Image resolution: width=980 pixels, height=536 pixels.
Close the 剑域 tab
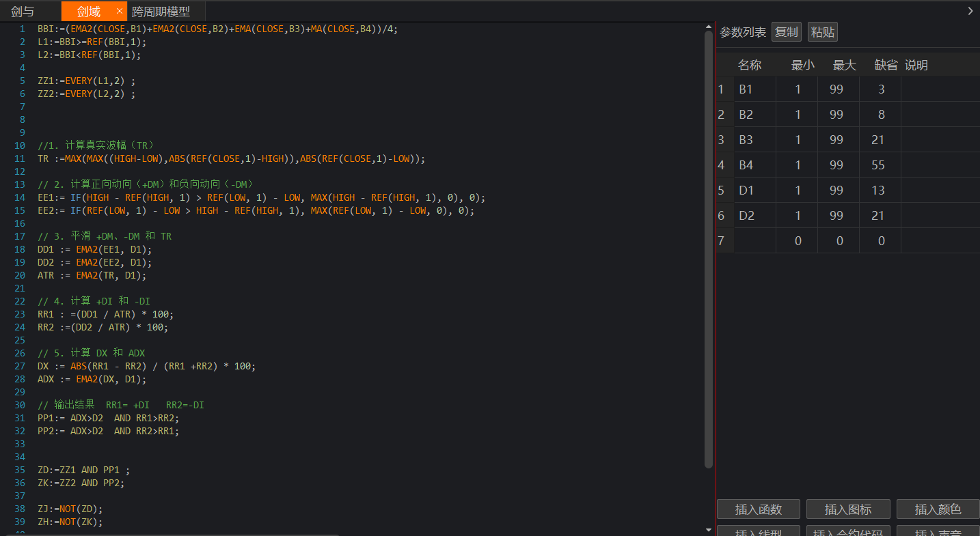tap(119, 11)
